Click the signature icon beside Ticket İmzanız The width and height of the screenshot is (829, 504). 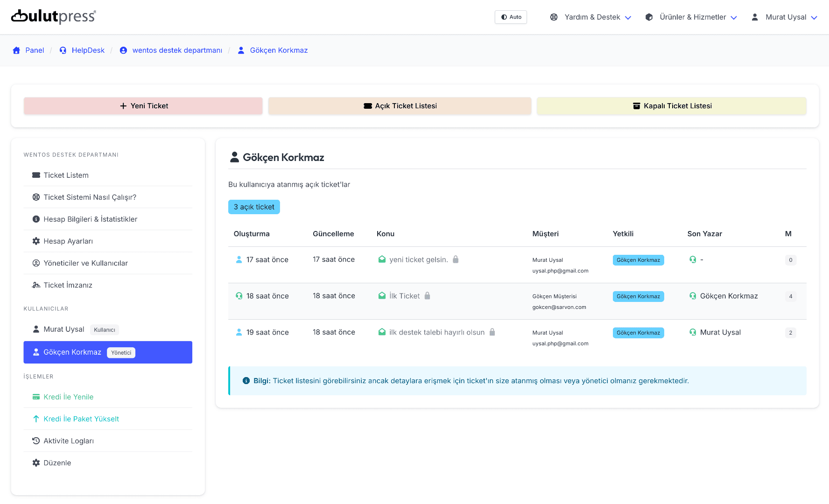tap(36, 285)
